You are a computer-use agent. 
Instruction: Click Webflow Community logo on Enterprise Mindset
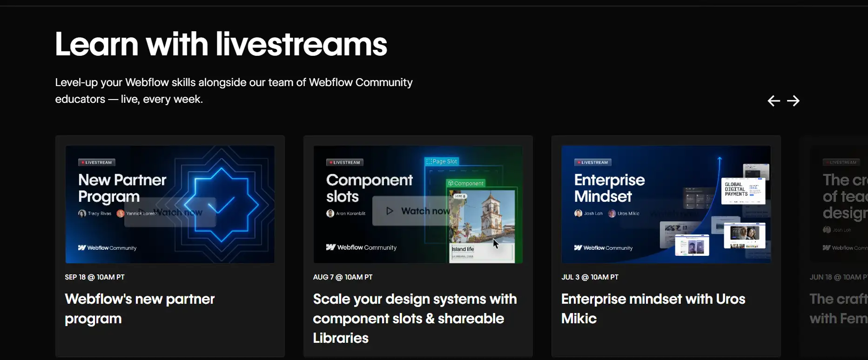tap(603, 248)
